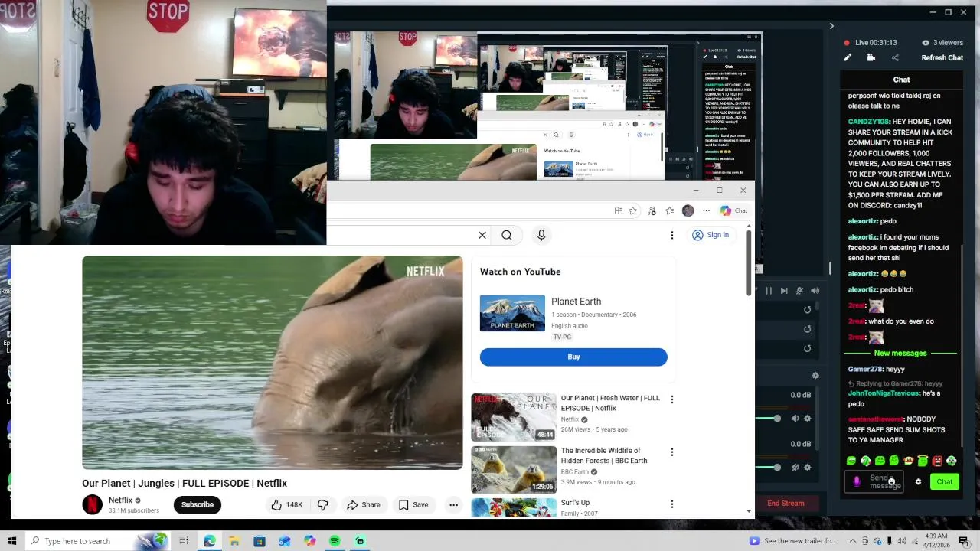
Task: Click the pause icon in streaming app media controls
Action: click(x=769, y=291)
